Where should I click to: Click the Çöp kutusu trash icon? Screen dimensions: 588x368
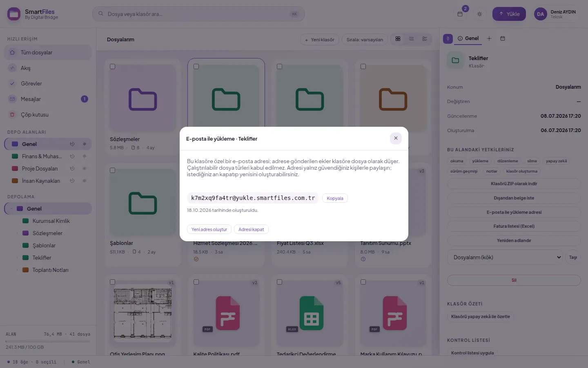[x=12, y=114]
